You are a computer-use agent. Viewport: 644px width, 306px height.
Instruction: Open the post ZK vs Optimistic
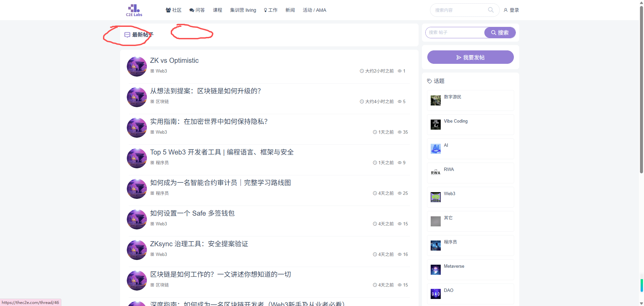click(174, 60)
